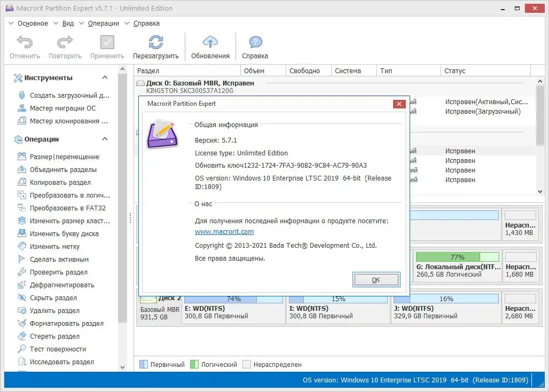Click the Отменить (Undo) toolbar icon
Viewport: 549px width, 392px height.
pyautogui.click(x=24, y=42)
